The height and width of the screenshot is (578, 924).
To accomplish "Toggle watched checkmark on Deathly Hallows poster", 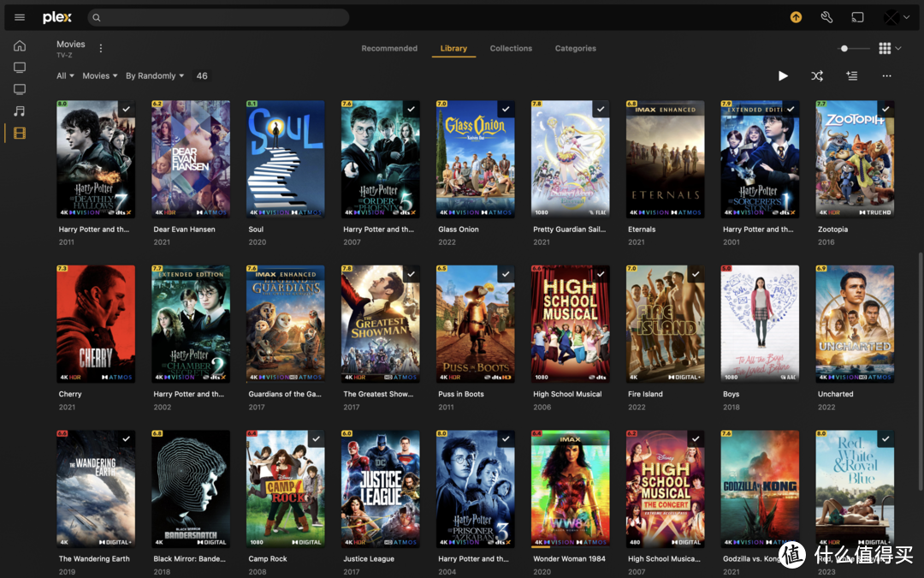I will click(x=126, y=109).
